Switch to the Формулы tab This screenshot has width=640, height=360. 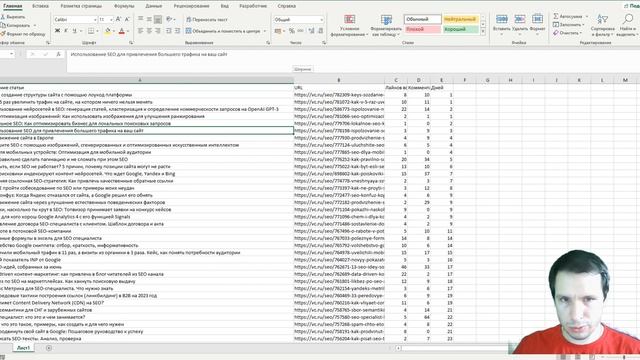(x=124, y=6)
